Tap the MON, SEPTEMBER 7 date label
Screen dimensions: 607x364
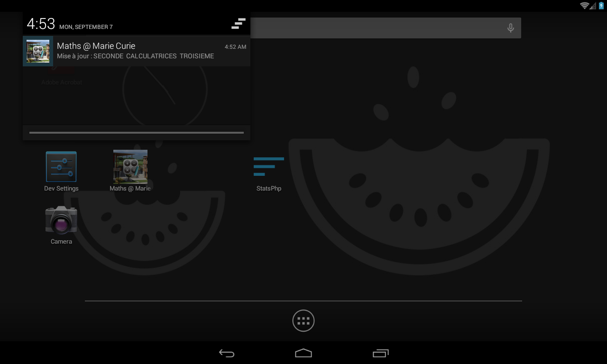pyautogui.click(x=86, y=27)
